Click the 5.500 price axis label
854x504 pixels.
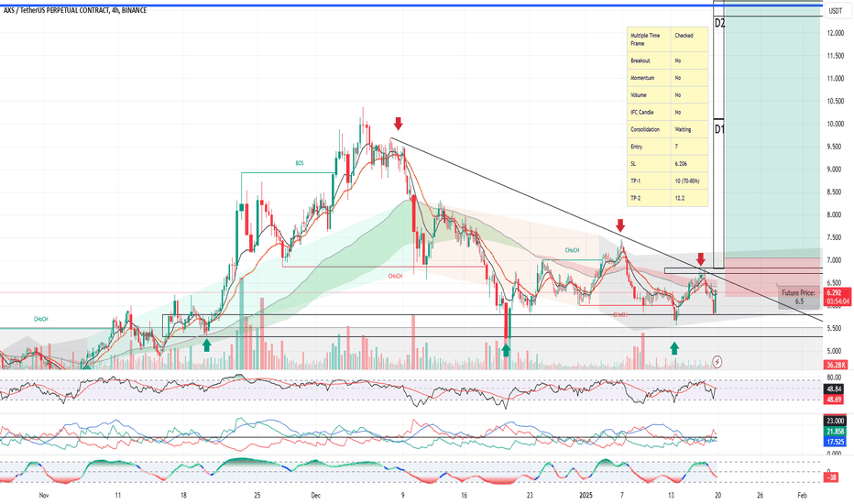click(836, 328)
